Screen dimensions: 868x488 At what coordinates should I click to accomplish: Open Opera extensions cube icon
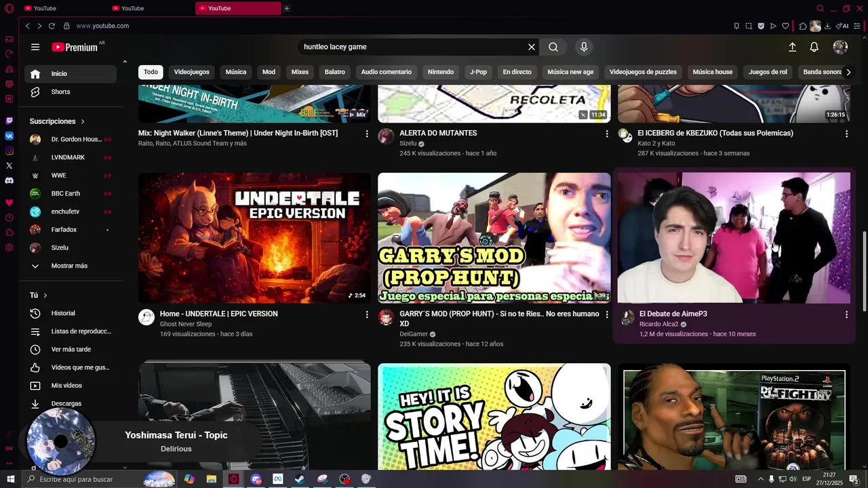[x=803, y=26]
